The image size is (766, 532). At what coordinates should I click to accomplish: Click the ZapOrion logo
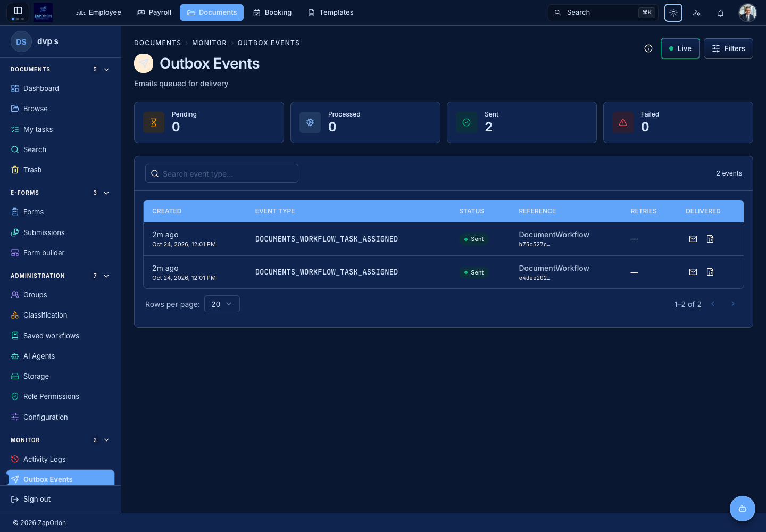tap(43, 12)
